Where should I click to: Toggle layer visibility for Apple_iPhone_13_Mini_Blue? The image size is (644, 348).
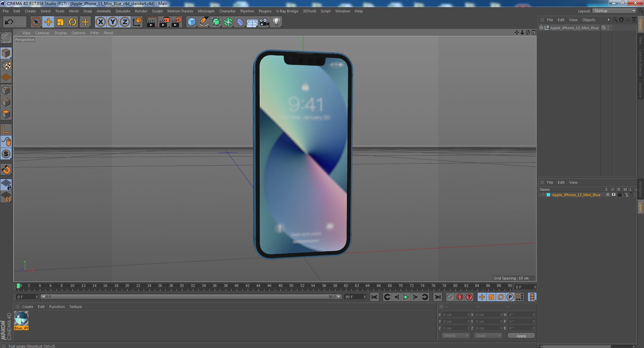point(613,195)
